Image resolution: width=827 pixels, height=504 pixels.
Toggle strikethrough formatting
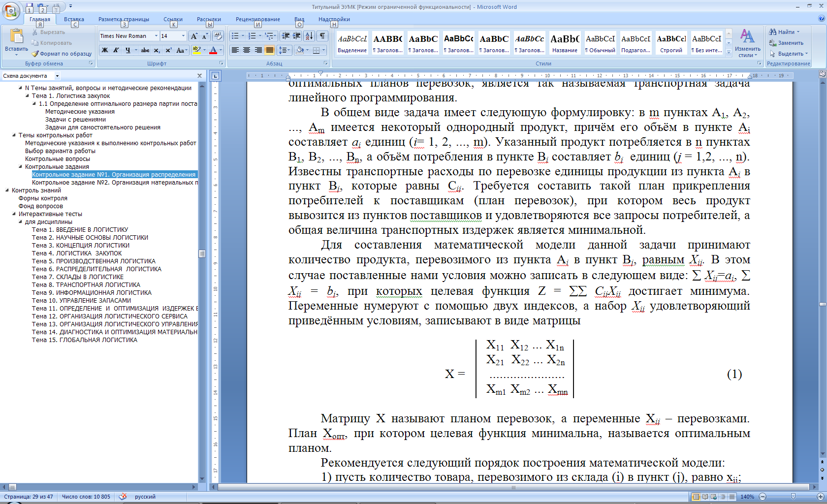tap(145, 50)
